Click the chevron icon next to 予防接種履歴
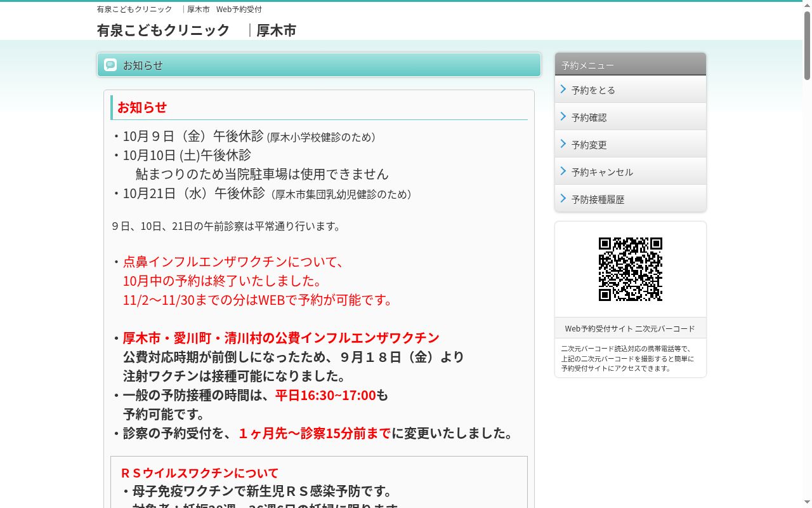The image size is (812, 508). coord(563,199)
